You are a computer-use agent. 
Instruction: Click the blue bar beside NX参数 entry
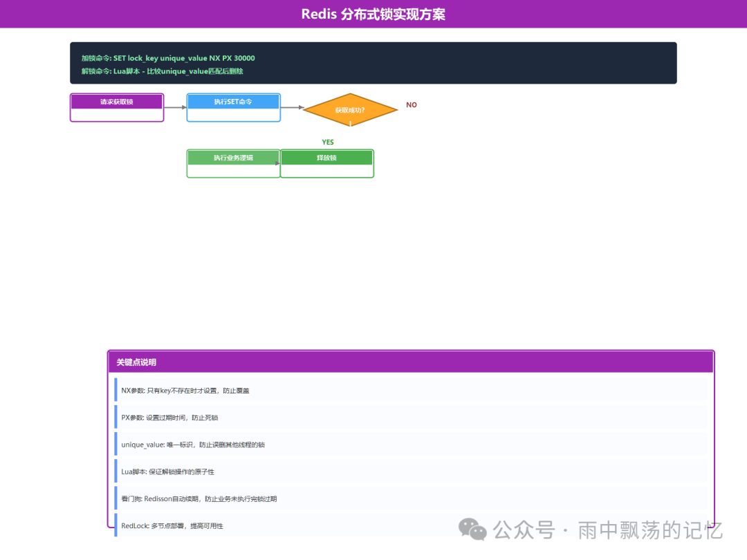(x=116, y=390)
